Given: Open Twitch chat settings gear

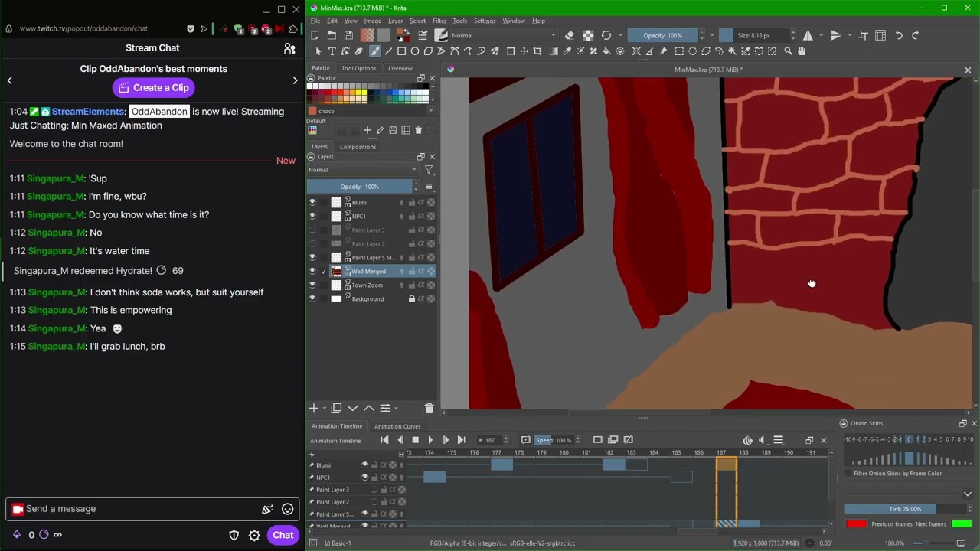Looking at the screenshot, I should pos(254,536).
